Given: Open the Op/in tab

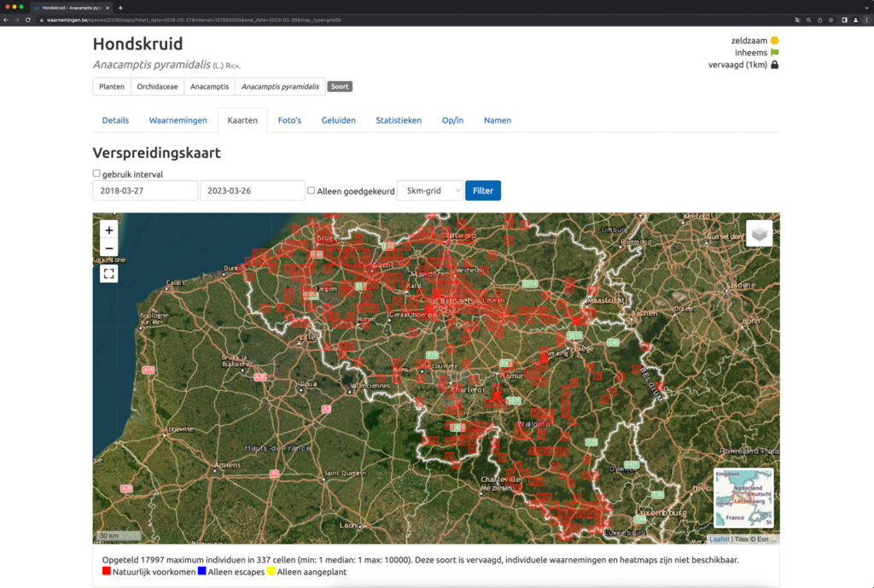Looking at the screenshot, I should coord(452,120).
